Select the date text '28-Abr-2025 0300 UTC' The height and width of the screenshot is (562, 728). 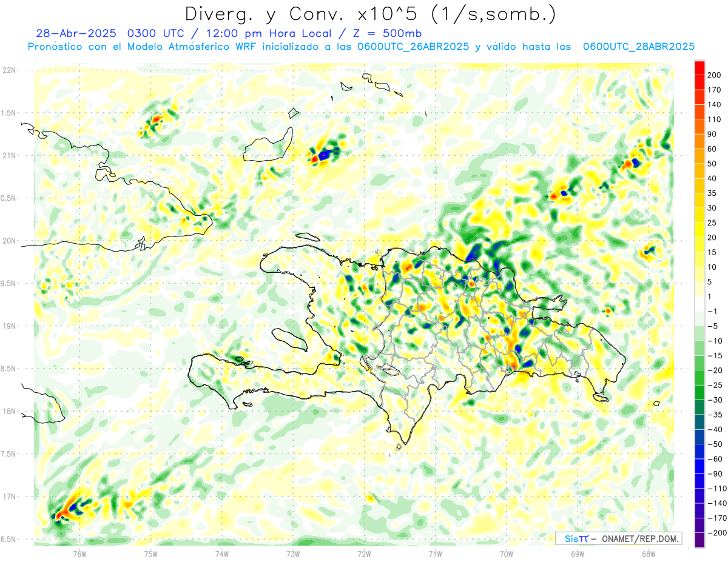click(109, 33)
